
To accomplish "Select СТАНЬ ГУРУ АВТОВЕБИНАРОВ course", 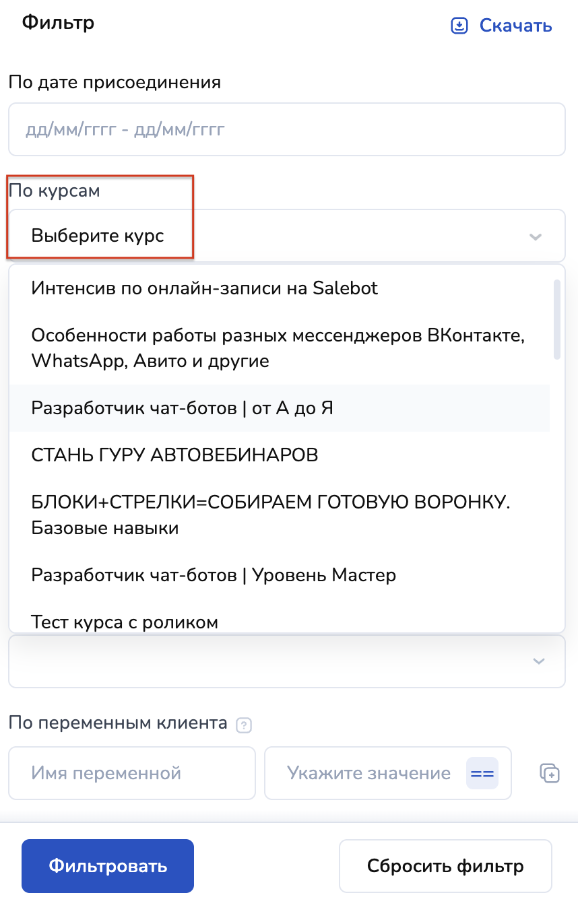I will 174,455.
